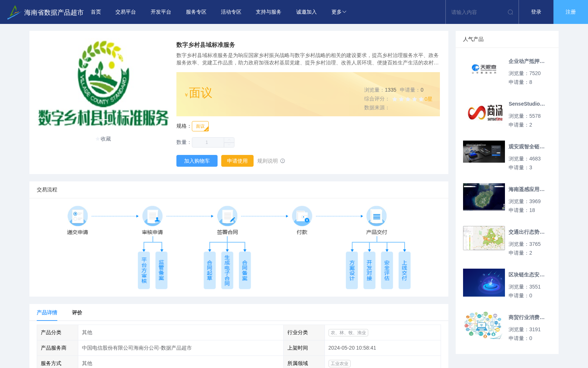Image resolution: width=588 pixels, height=368 pixels.
Task: Open the 区块链生态安 product thumbnail
Action: click(484, 283)
